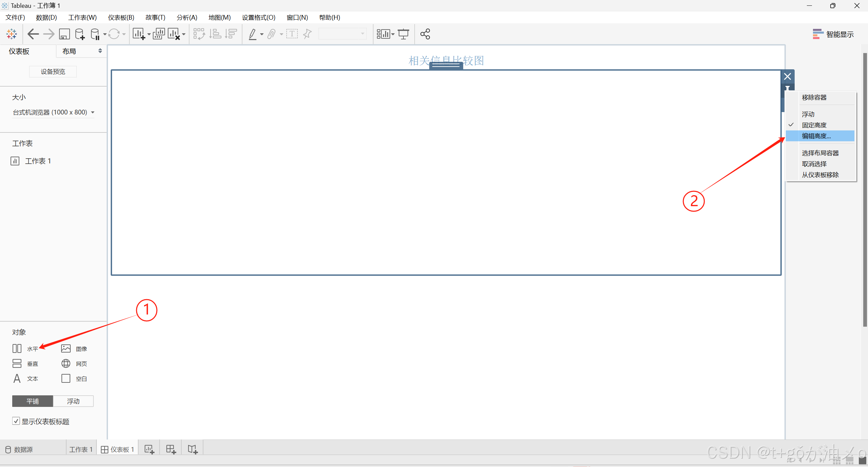Choose edit height (编辑高度) menu entry
Screen dimensions: 868x467
click(x=816, y=136)
